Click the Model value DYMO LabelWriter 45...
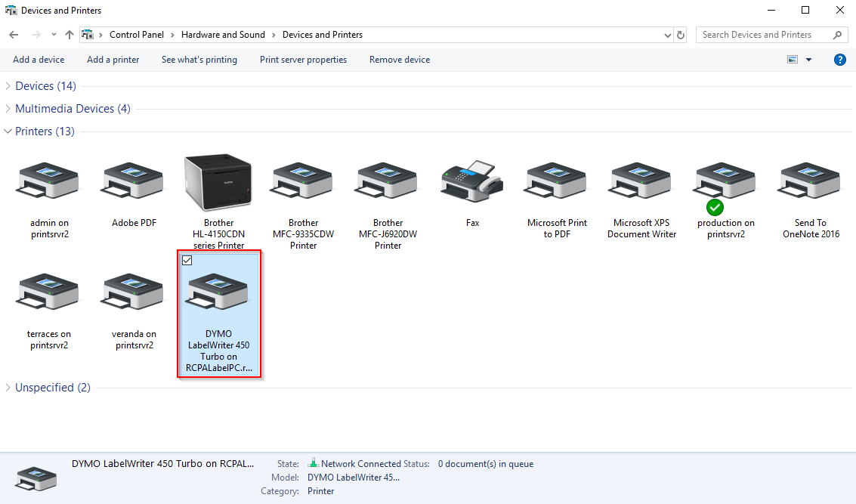The width and height of the screenshot is (856, 504). coord(354,478)
